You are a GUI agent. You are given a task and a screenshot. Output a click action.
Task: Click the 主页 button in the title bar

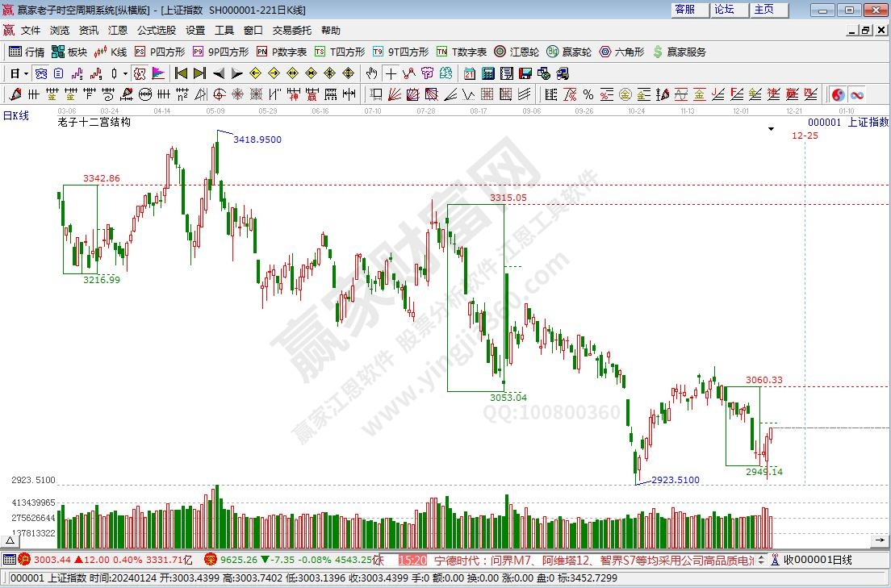coord(763,10)
